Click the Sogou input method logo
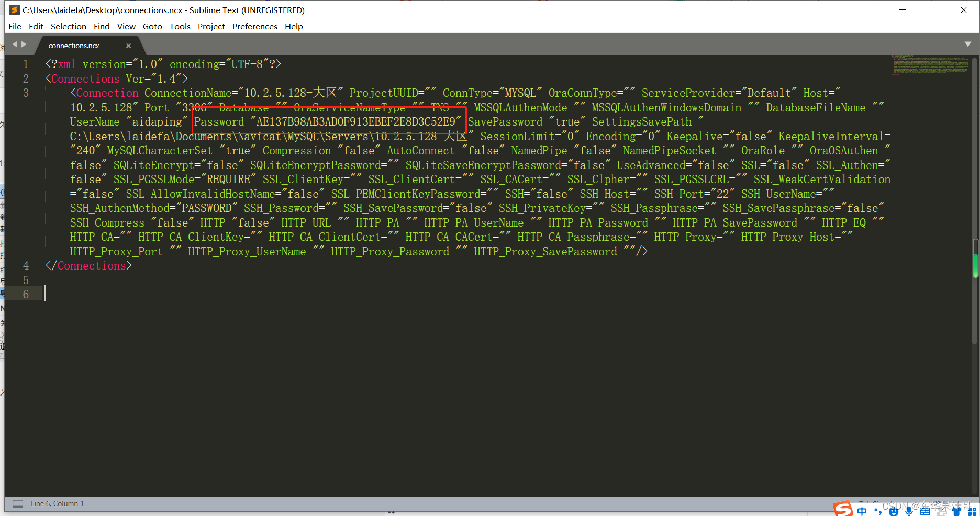 (x=843, y=509)
